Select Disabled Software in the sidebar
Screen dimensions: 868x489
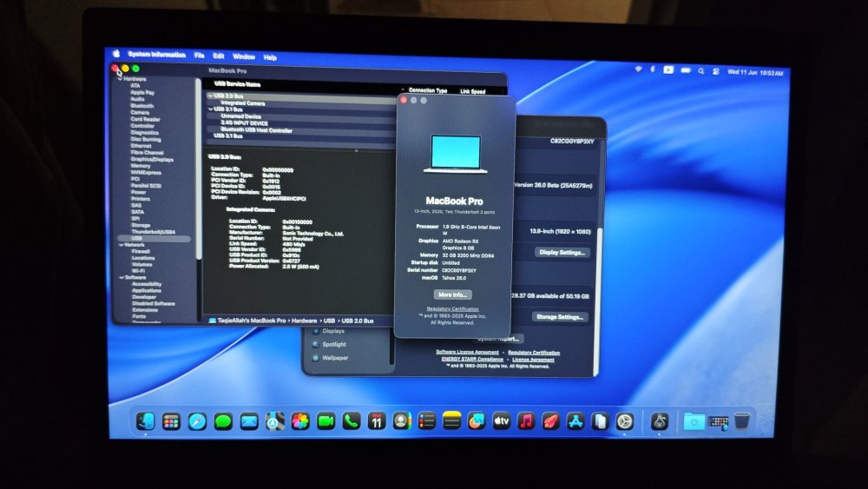[x=154, y=303]
